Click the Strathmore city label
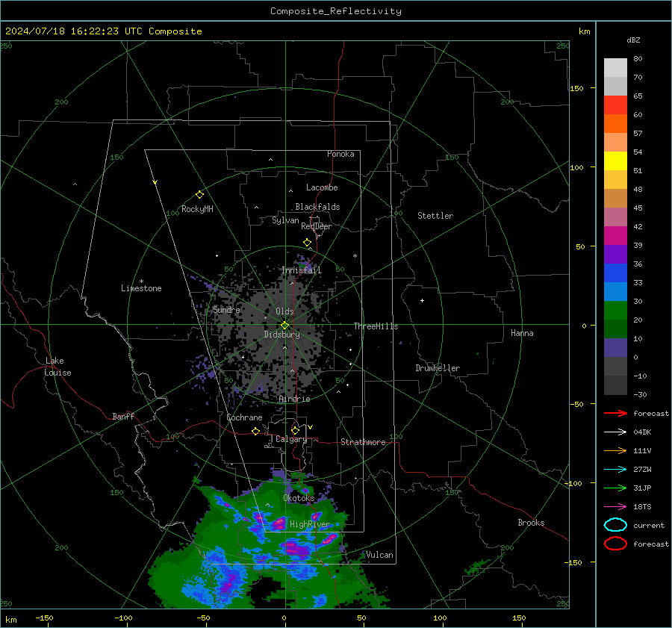Screen dimensions: 672x628 click(x=363, y=442)
